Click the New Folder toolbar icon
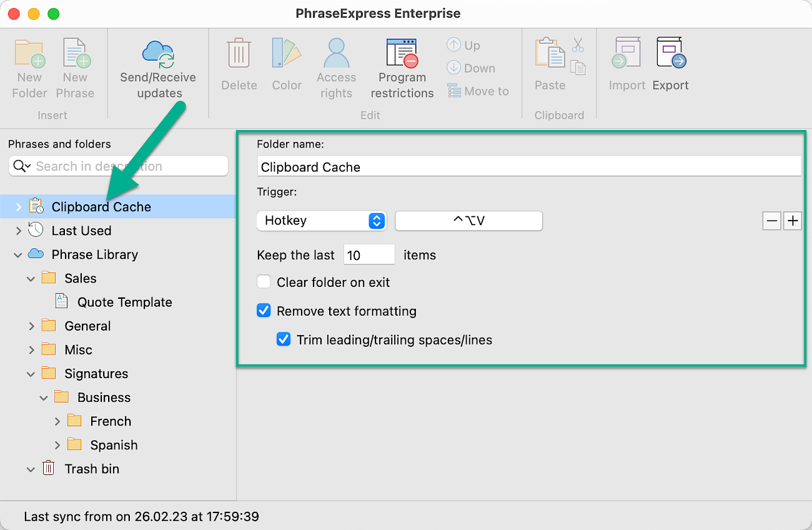 [29, 53]
